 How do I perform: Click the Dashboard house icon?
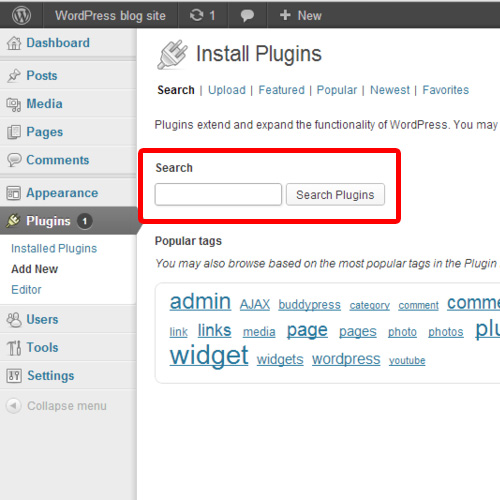click(x=14, y=43)
